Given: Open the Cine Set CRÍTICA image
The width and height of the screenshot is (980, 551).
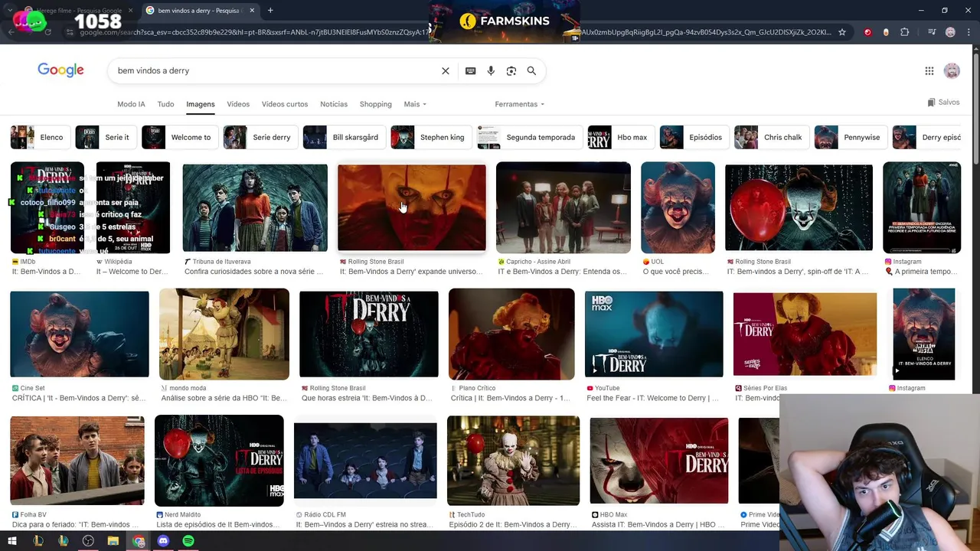Looking at the screenshot, I should 80,334.
